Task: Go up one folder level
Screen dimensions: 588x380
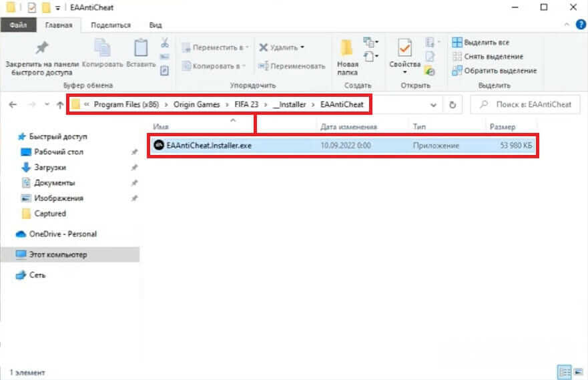Action: click(60, 105)
